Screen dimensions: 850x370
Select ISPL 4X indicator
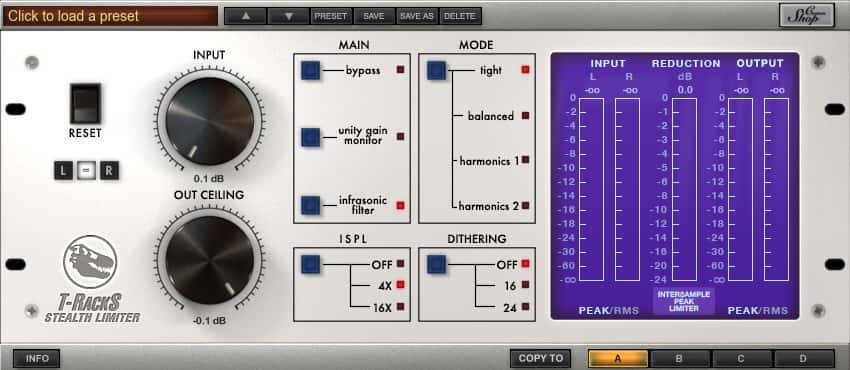(x=401, y=284)
